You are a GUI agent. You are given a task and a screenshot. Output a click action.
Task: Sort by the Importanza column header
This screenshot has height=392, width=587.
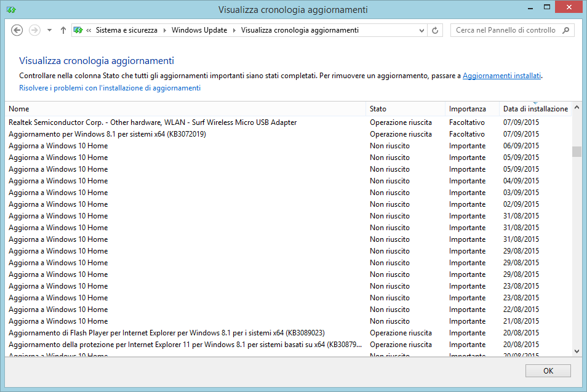(x=472, y=109)
